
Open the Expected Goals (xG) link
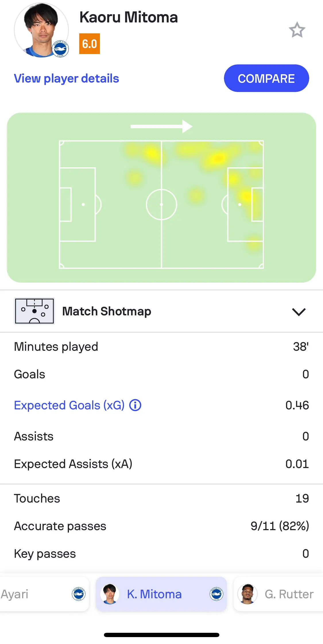click(x=69, y=405)
